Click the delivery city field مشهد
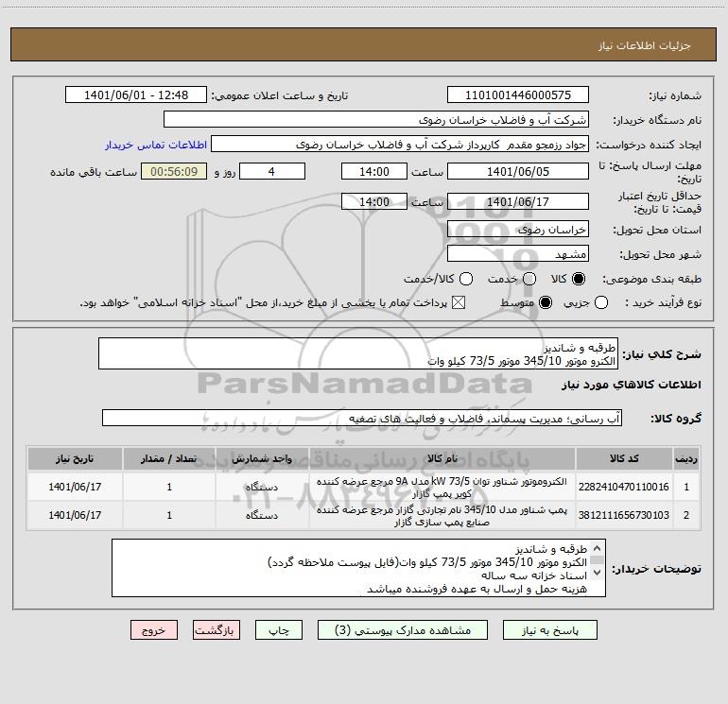 (x=518, y=254)
